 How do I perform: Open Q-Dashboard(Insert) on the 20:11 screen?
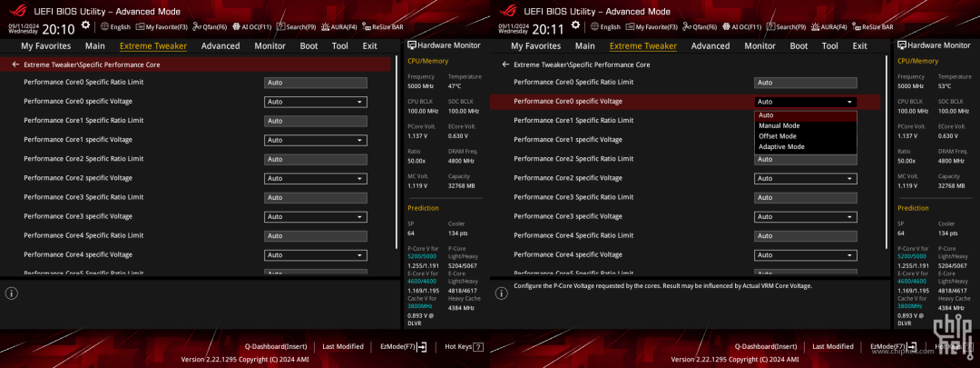click(x=766, y=347)
